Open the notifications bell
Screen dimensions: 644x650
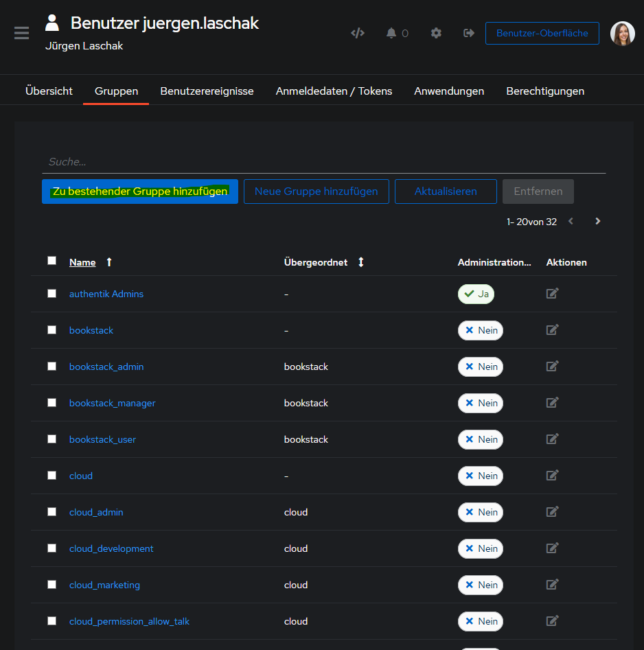[391, 33]
